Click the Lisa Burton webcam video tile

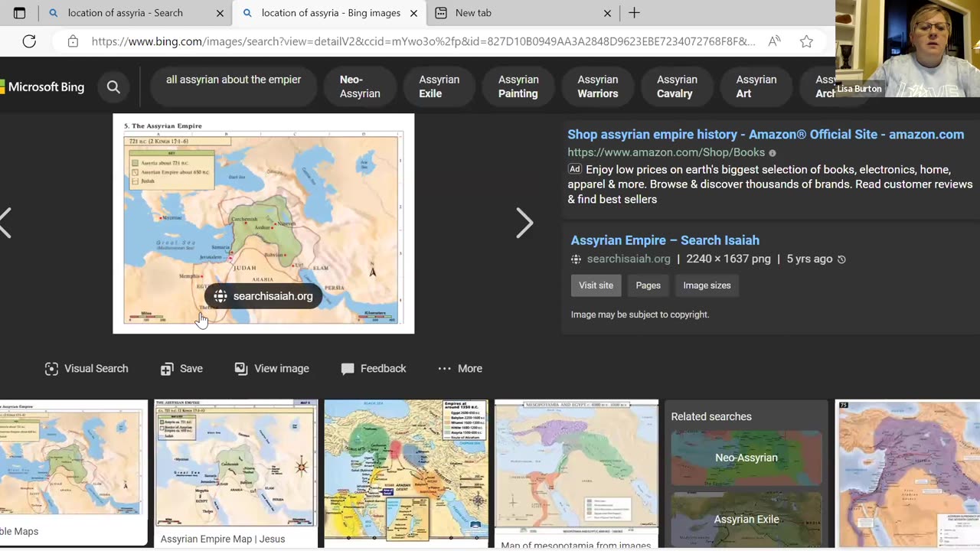[907, 50]
